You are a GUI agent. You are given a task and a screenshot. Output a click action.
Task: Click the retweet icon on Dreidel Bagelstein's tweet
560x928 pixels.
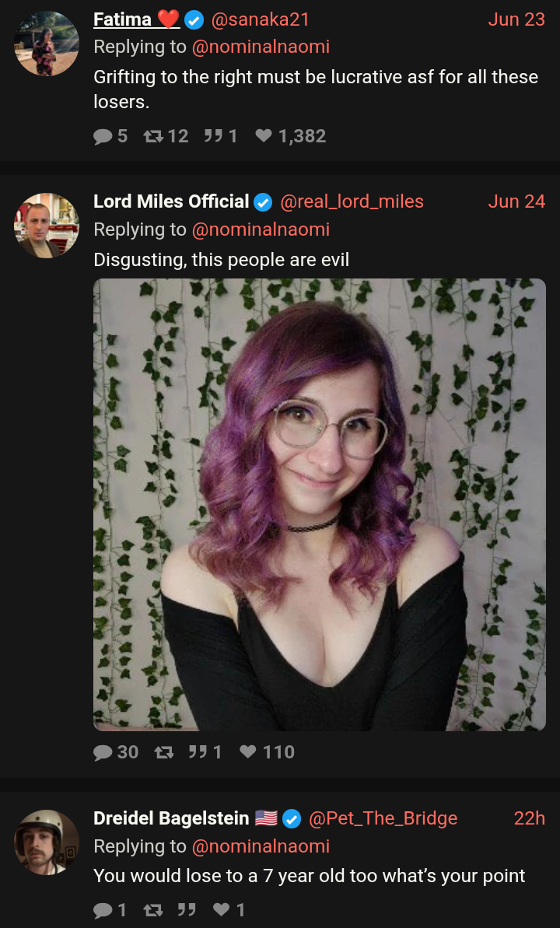pyautogui.click(x=153, y=909)
